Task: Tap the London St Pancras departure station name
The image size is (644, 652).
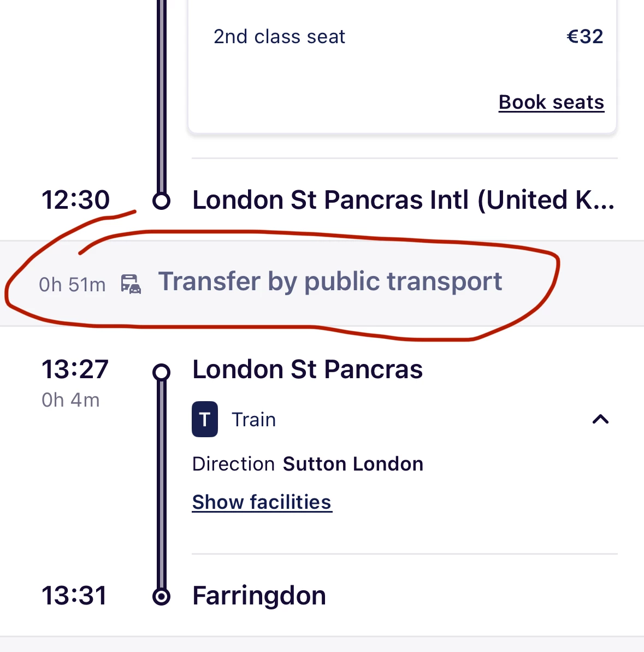Action: [x=308, y=369]
